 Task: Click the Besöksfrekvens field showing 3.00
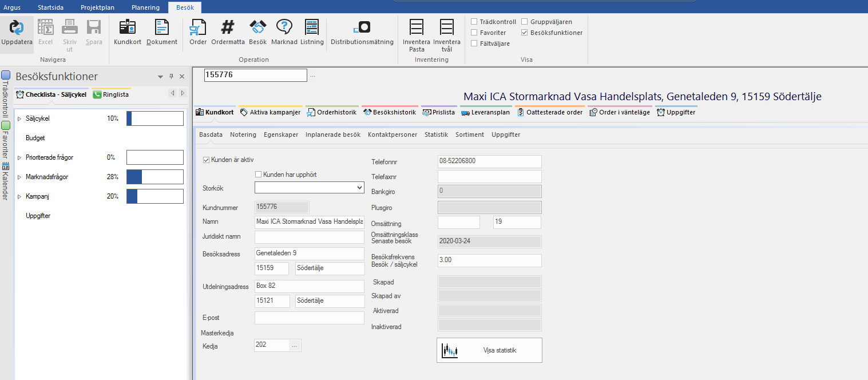[x=489, y=260]
